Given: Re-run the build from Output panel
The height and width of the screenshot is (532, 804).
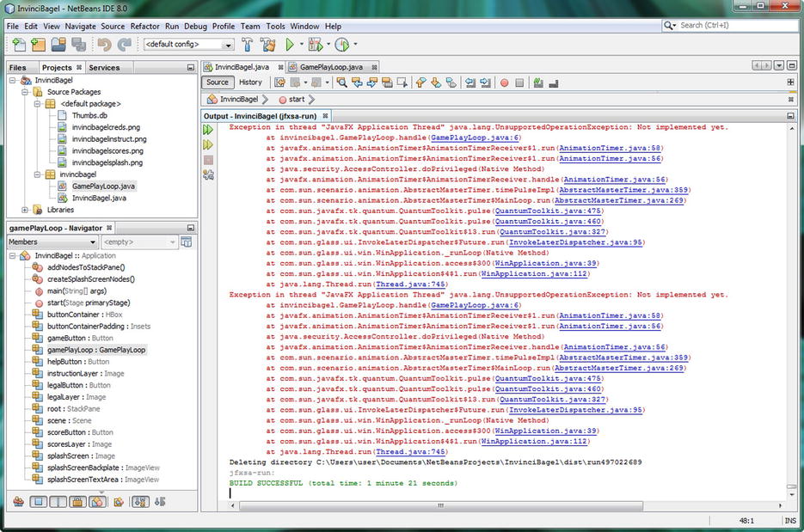Looking at the screenshot, I should pyautogui.click(x=208, y=130).
